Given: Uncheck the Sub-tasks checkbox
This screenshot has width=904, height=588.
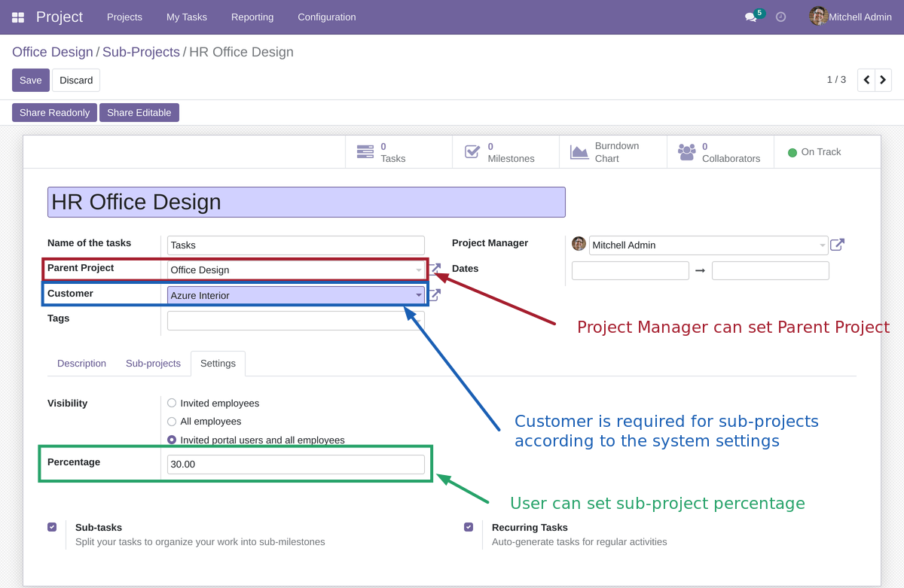Looking at the screenshot, I should click(x=52, y=527).
